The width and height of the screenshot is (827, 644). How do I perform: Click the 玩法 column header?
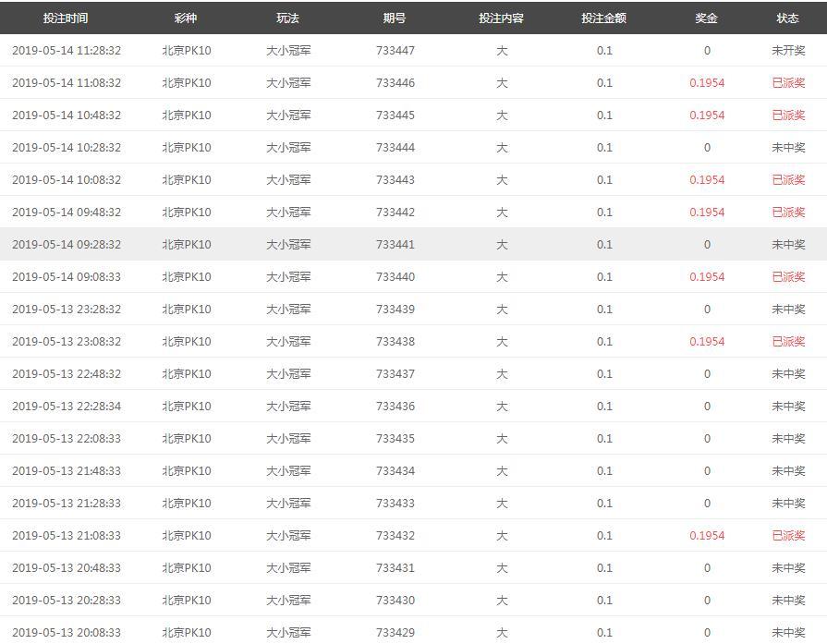pyautogui.click(x=288, y=18)
